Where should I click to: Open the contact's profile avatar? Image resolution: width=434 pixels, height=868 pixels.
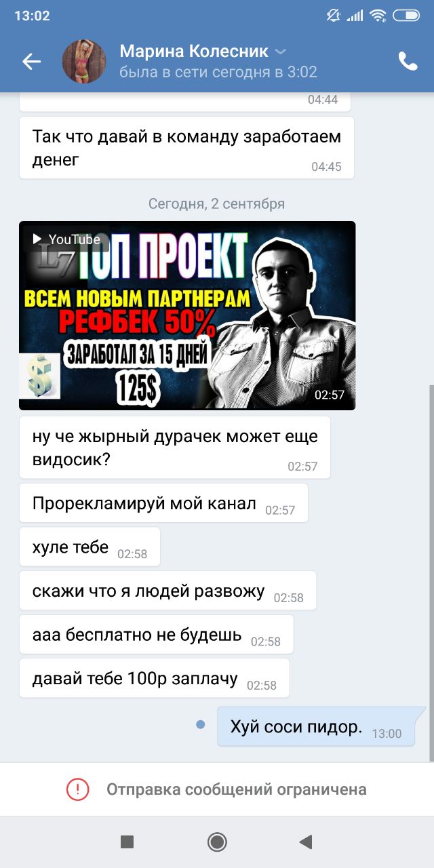pyautogui.click(x=84, y=62)
